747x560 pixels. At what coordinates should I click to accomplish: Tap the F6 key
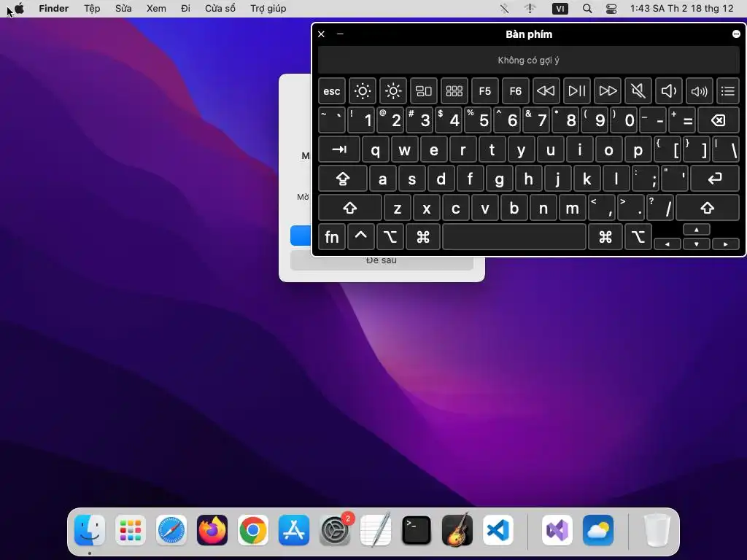pos(516,91)
